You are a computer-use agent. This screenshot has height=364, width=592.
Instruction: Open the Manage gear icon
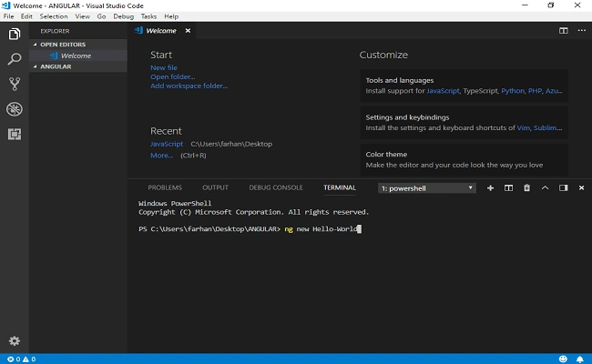pyautogui.click(x=15, y=341)
